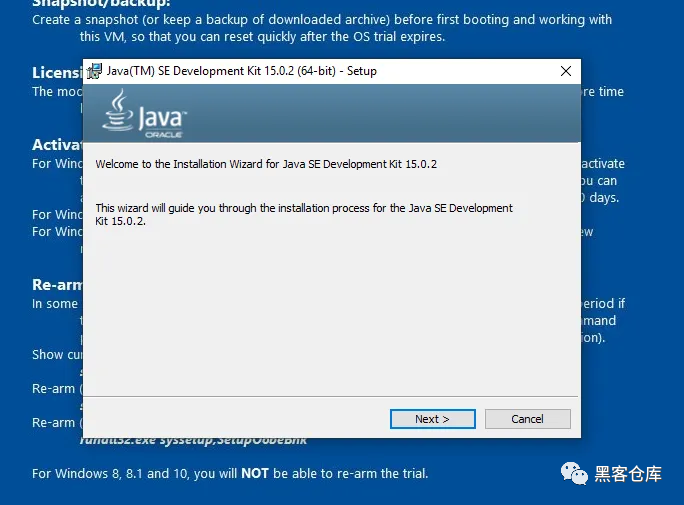
Task: Click the 'Welcome to the Installation Wizard' text
Action: [x=266, y=164]
